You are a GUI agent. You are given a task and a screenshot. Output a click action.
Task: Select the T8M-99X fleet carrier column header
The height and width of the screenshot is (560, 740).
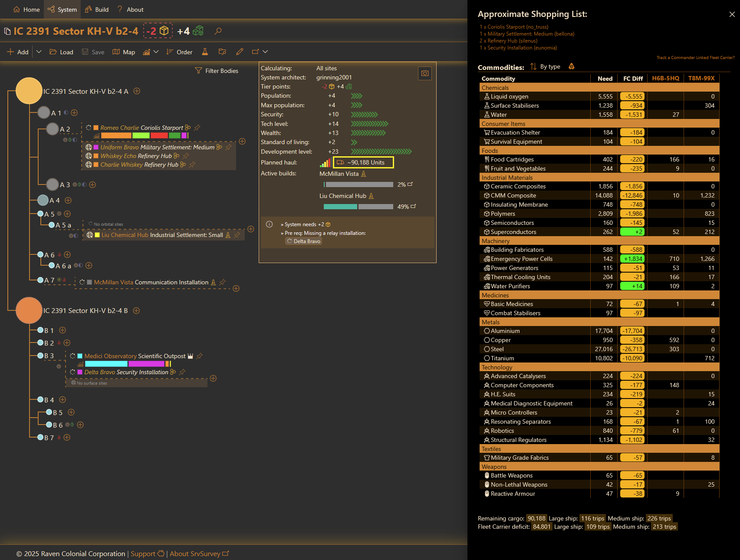tap(701, 78)
